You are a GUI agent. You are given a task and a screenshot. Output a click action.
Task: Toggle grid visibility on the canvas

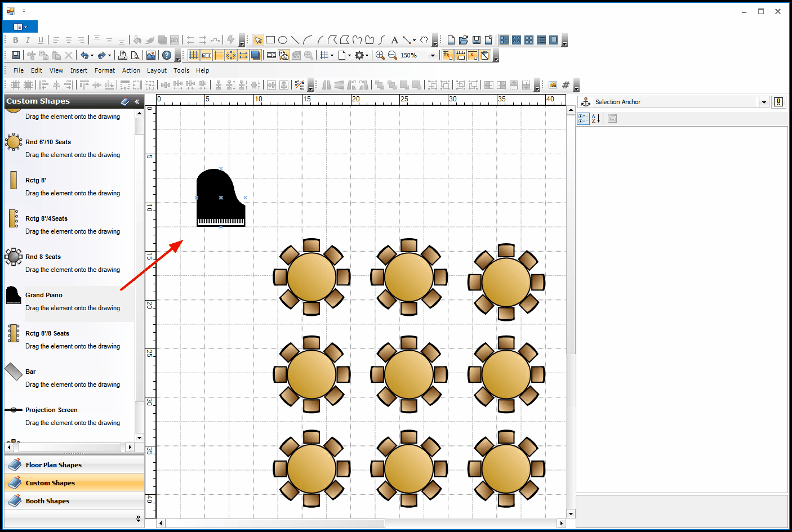click(194, 55)
